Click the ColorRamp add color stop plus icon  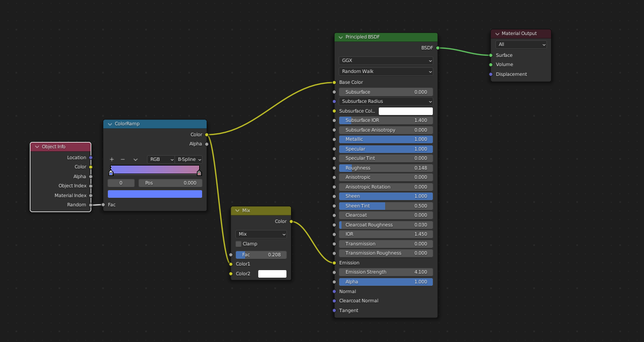(x=112, y=159)
